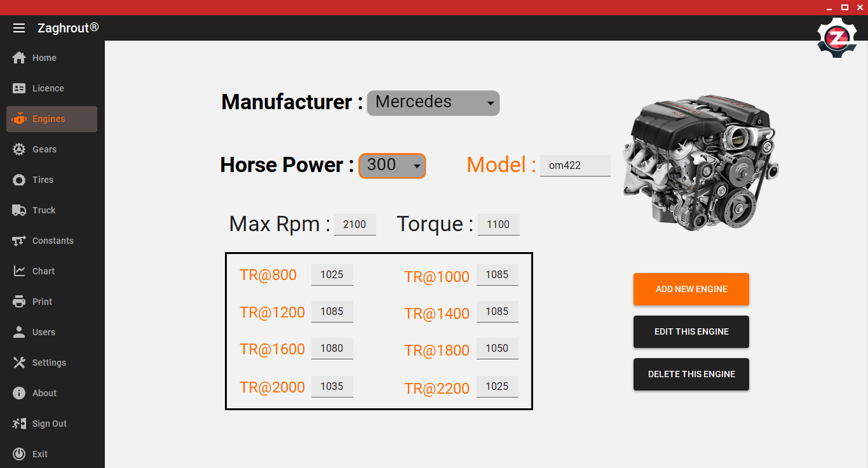Click the Model field containing om422
The image size is (868, 468).
pyautogui.click(x=575, y=166)
